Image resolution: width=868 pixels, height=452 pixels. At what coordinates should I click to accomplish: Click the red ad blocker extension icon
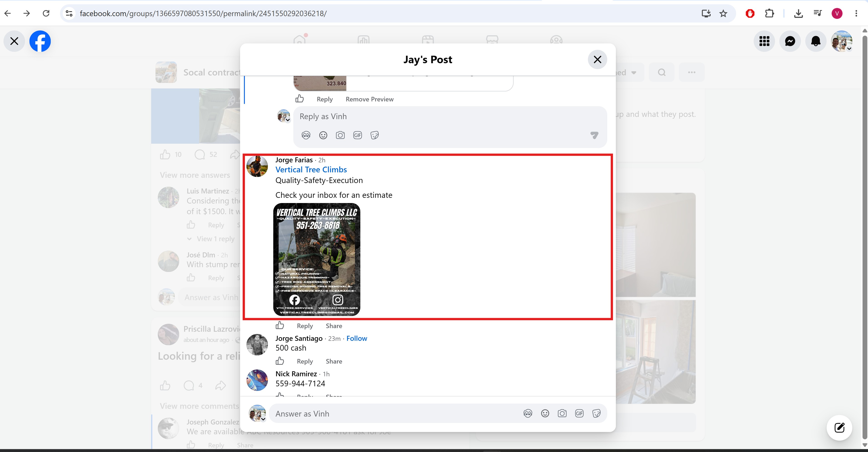(x=750, y=13)
